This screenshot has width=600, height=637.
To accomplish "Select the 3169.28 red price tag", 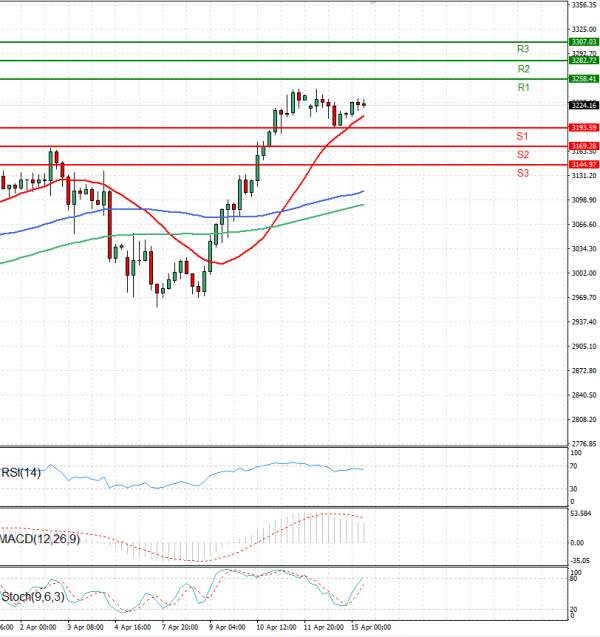I will pyautogui.click(x=583, y=146).
